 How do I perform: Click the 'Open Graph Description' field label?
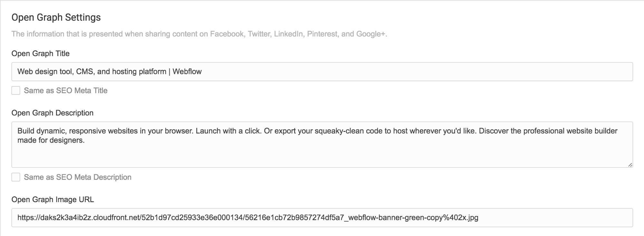pyautogui.click(x=53, y=113)
